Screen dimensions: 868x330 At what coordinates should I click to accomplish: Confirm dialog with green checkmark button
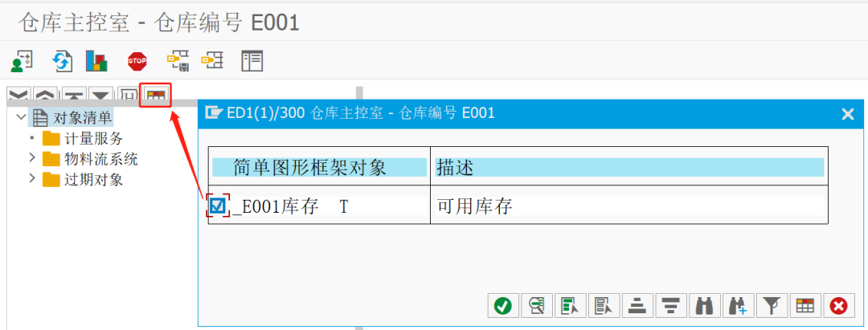pos(503,305)
